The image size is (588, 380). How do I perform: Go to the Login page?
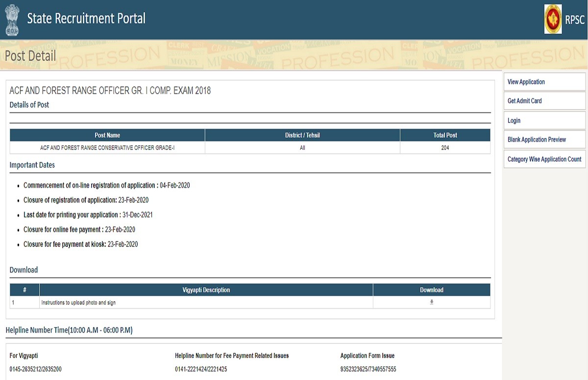(514, 120)
